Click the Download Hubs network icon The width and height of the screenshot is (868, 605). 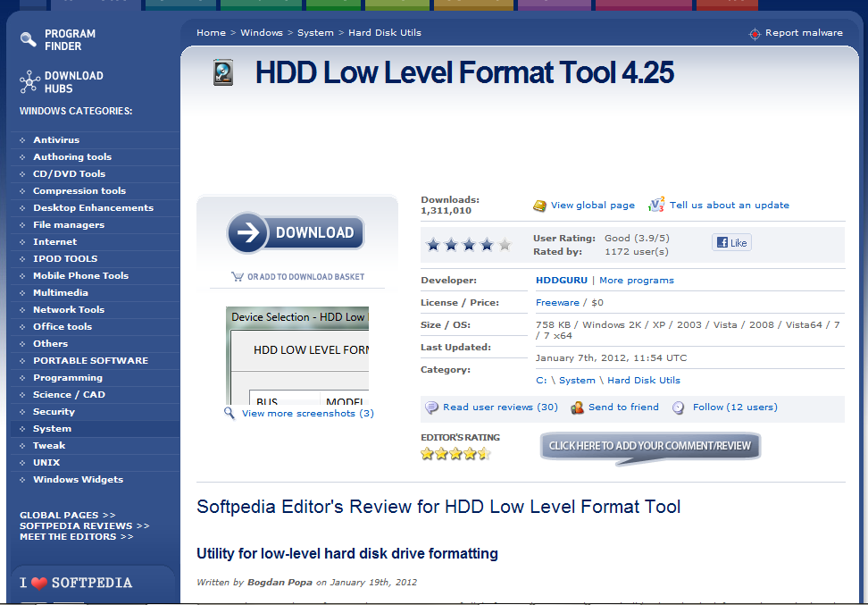(x=29, y=81)
